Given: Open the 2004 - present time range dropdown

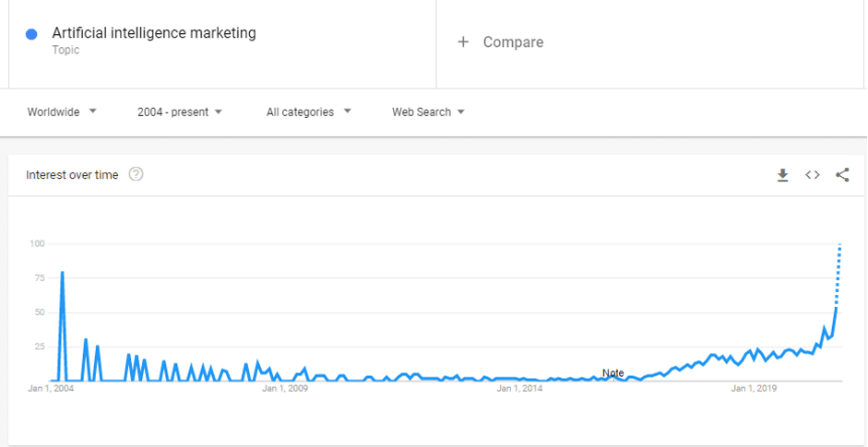Looking at the screenshot, I should [180, 112].
